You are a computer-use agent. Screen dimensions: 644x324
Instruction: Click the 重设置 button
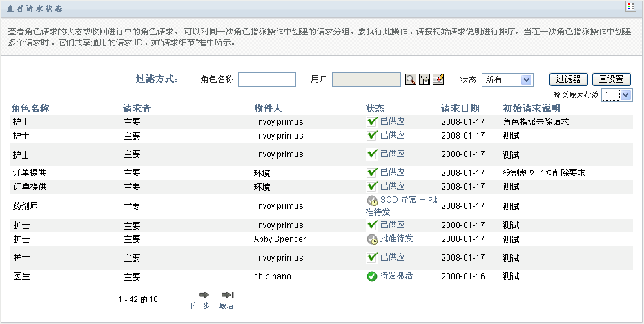click(611, 79)
